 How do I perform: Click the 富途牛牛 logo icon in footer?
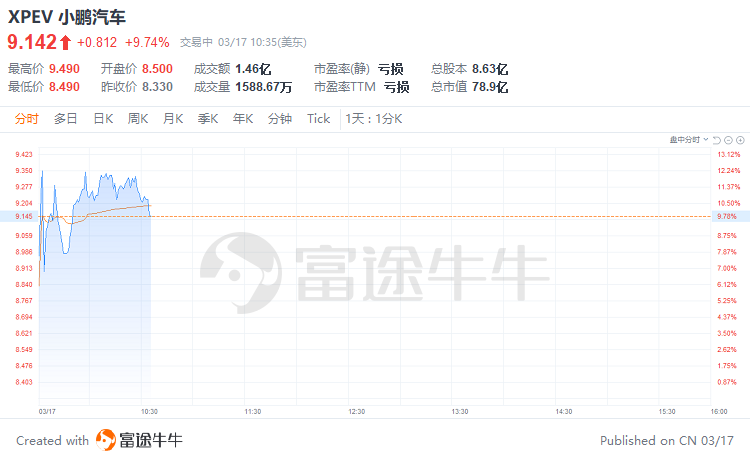106,440
